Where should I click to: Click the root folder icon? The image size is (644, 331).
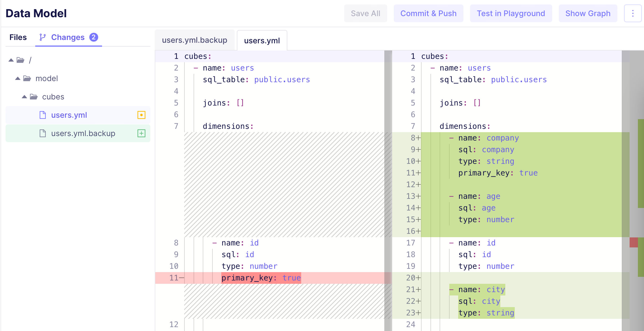pos(20,60)
